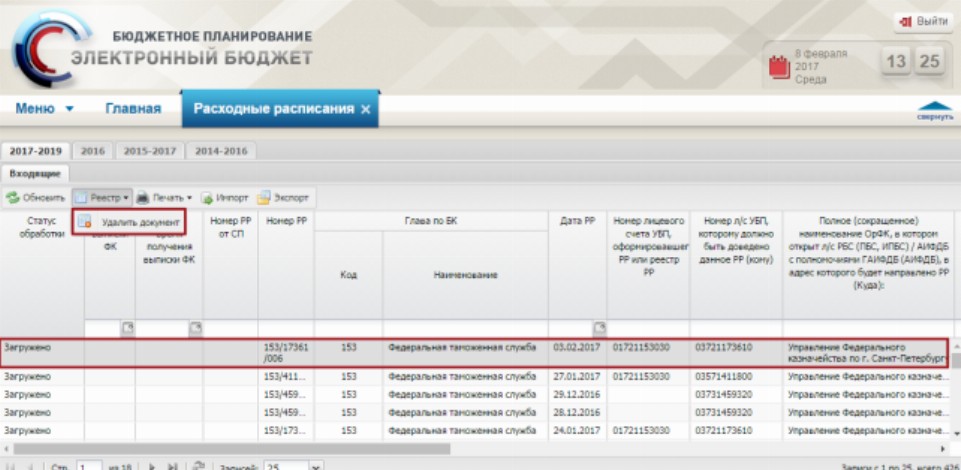
Task: Open the Дата РР filter calendar icon
Action: pos(598,328)
